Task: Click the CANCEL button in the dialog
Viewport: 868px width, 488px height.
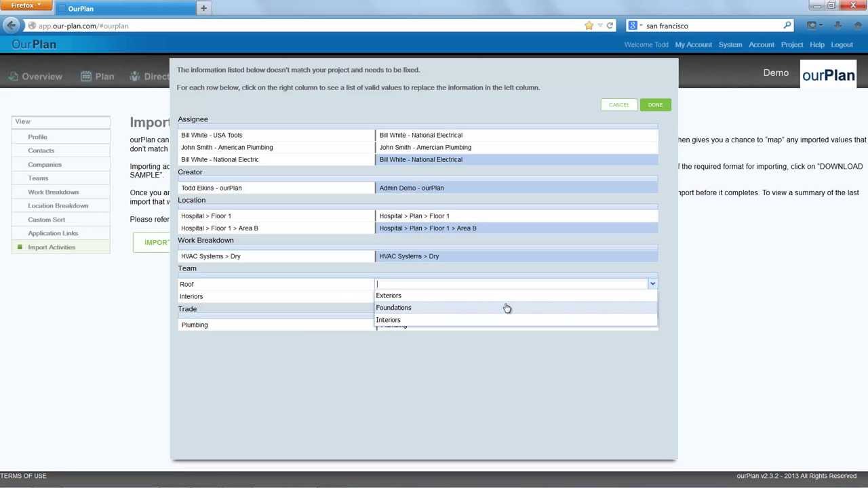Action: pyautogui.click(x=618, y=105)
